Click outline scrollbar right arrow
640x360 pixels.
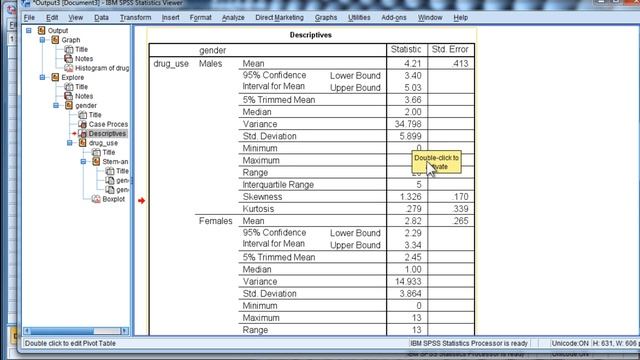point(125,331)
